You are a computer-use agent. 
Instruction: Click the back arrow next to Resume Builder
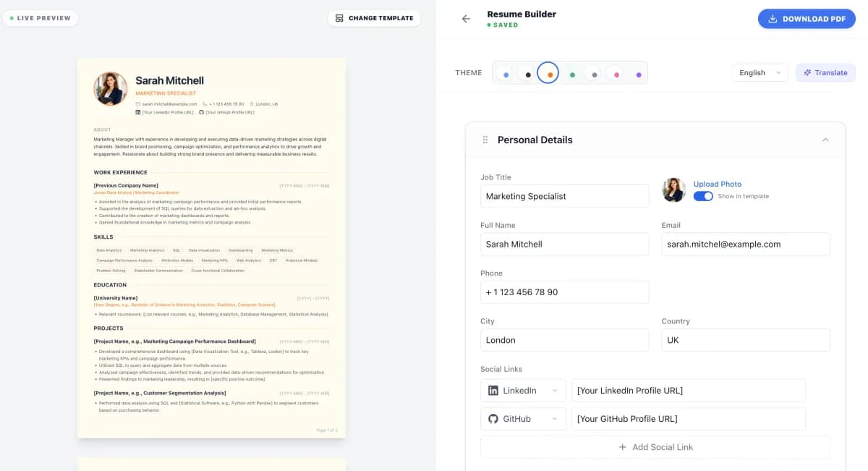pyautogui.click(x=467, y=18)
